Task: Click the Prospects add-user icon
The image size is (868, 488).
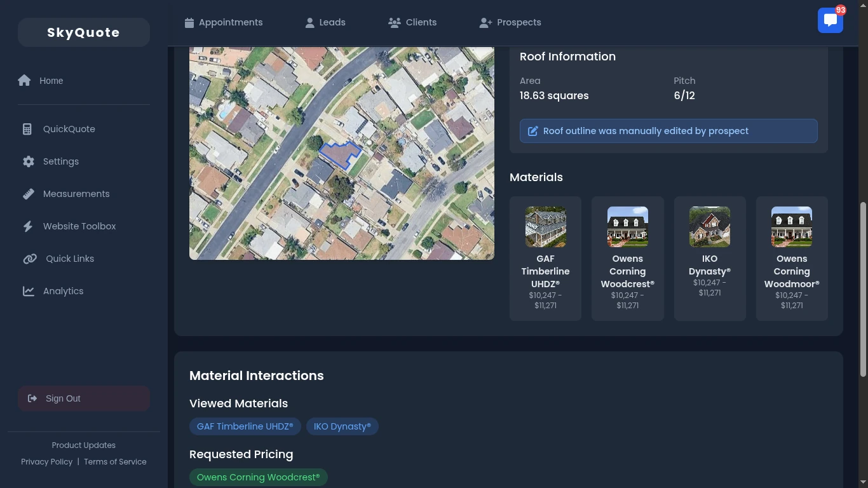Action: pos(485,22)
